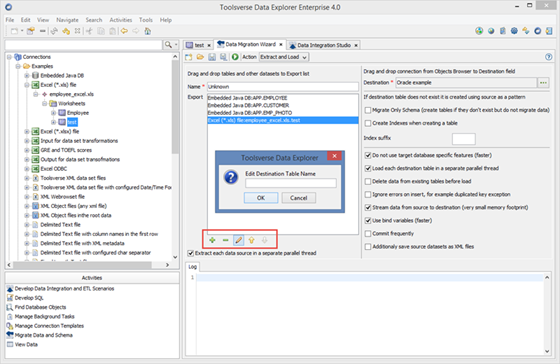Screen dimensions: 560x364
Task: Collapse the Examples folder node
Action: click(18, 66)
